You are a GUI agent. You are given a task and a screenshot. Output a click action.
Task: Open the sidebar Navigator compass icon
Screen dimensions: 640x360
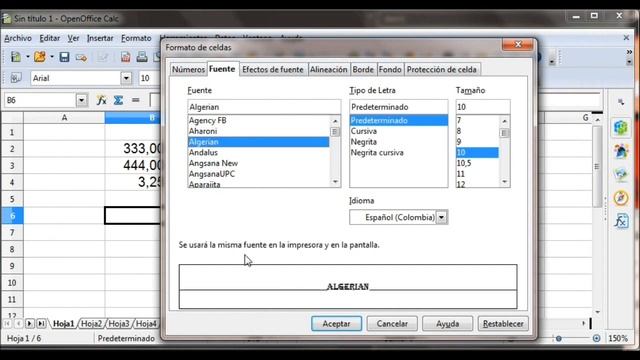[x=621, y=198]
